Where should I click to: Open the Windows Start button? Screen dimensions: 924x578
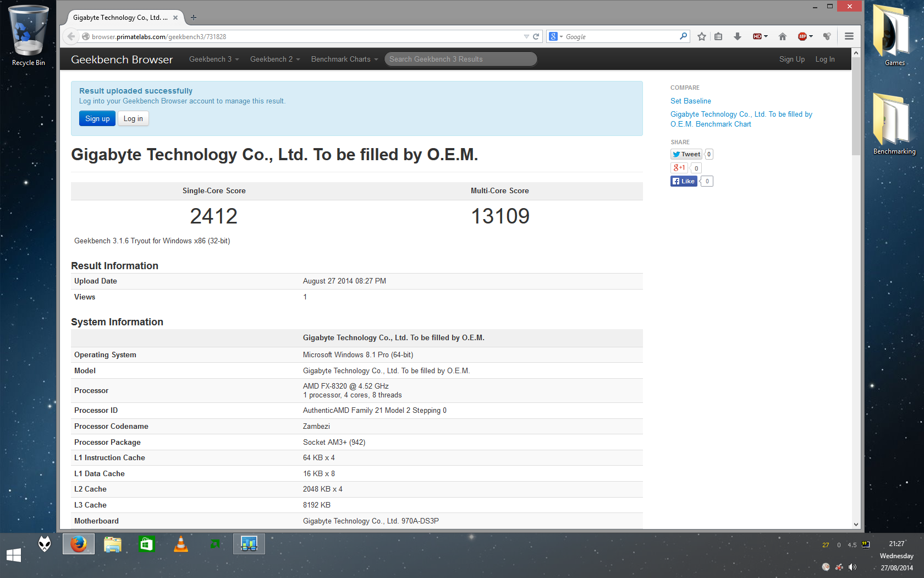coord(14,555)
